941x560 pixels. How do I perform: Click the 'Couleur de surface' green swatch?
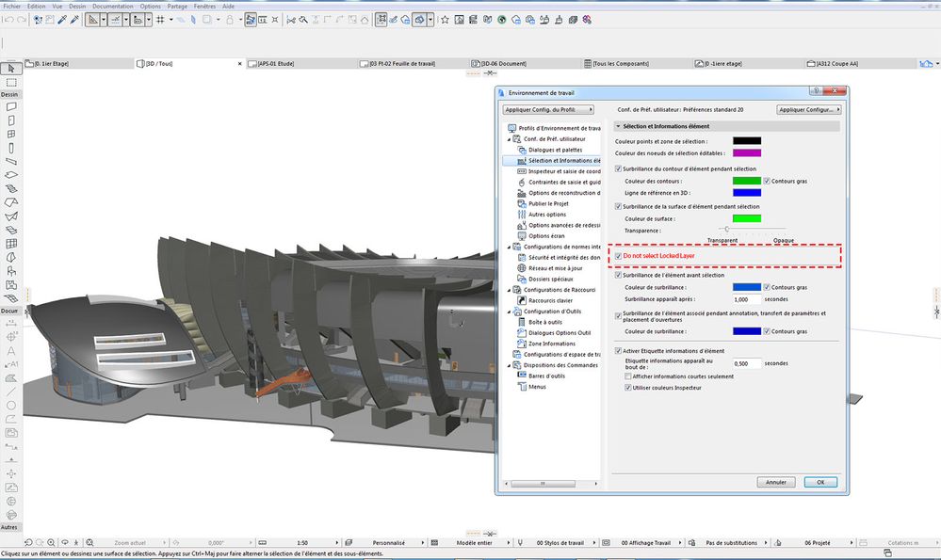pyautogui.click(x=746, y=218)
